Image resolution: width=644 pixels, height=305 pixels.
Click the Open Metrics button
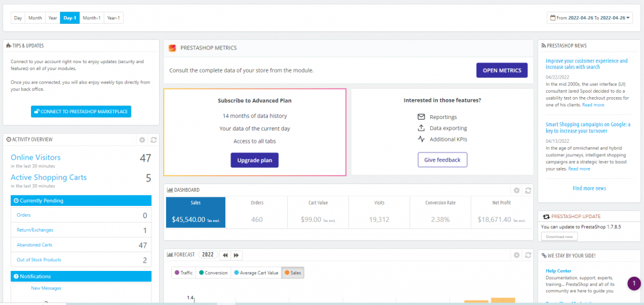coord(502,70)
